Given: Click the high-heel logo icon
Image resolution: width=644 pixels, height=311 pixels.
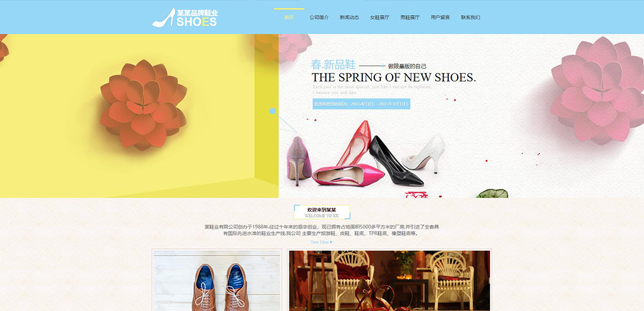Looking at the screenshot, I should click(x=164, y=18).
